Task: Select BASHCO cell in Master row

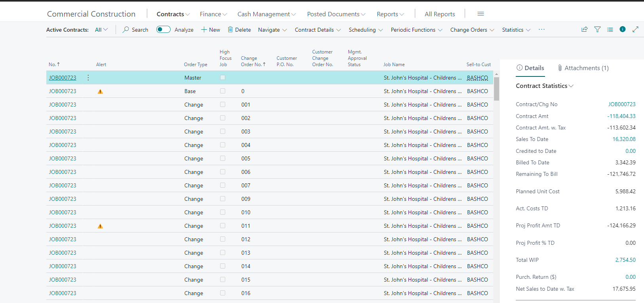Action: 477,78
